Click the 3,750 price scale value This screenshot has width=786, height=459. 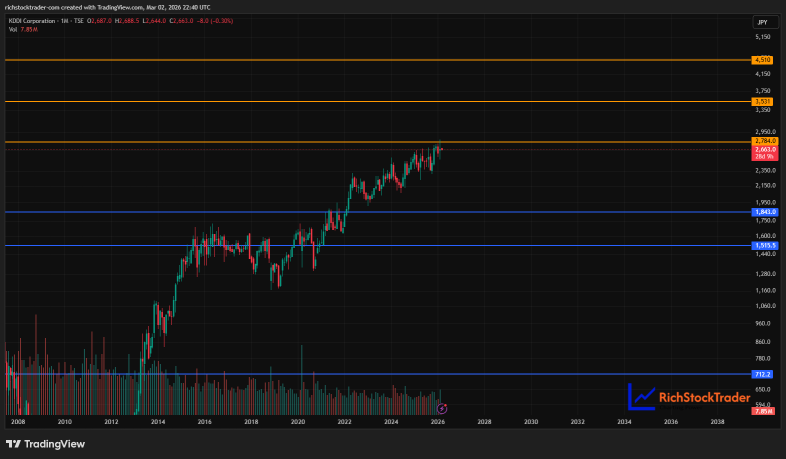click(x=763, y=91)
